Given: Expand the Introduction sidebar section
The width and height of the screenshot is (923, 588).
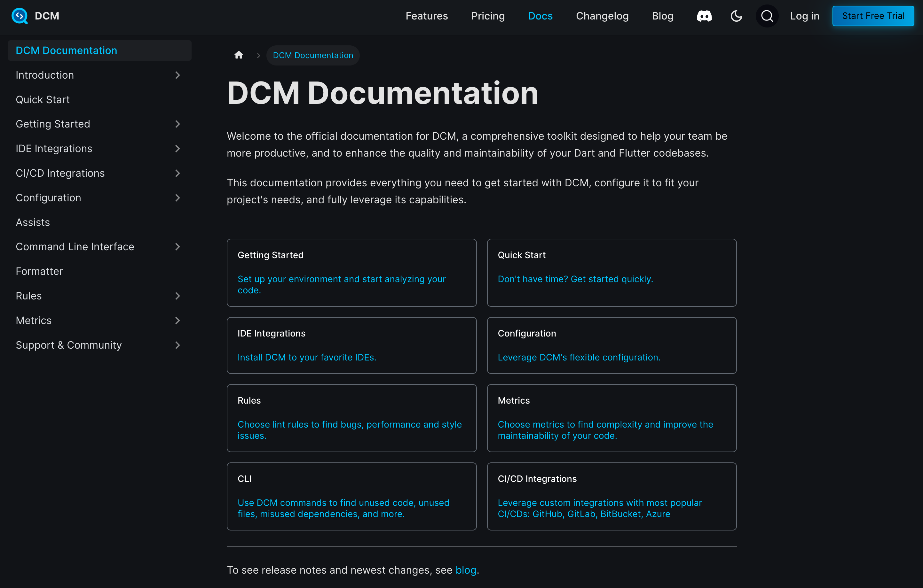Looking at the screenshot, I should tap(177, 75).
